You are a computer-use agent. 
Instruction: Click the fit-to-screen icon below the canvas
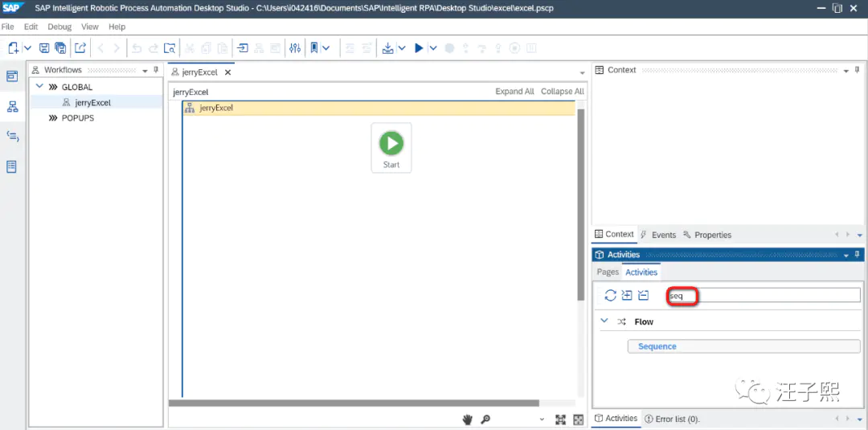coord(560,420)
